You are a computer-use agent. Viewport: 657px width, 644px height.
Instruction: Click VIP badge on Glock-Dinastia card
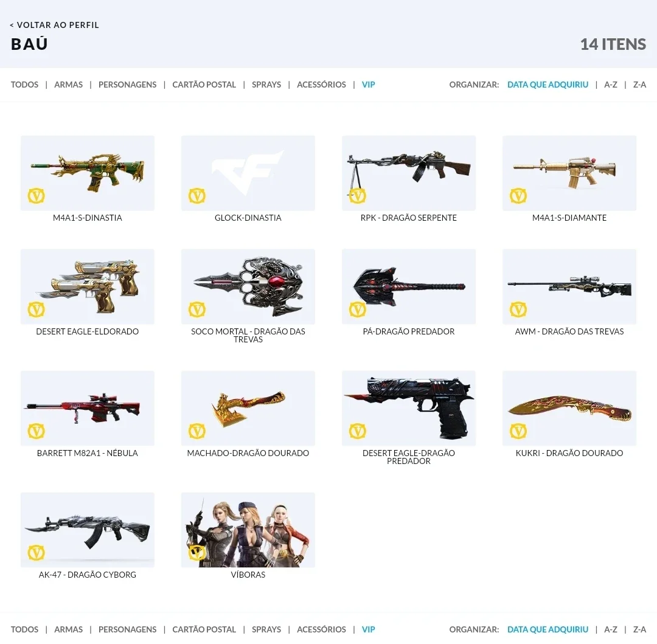coord(197,196)
